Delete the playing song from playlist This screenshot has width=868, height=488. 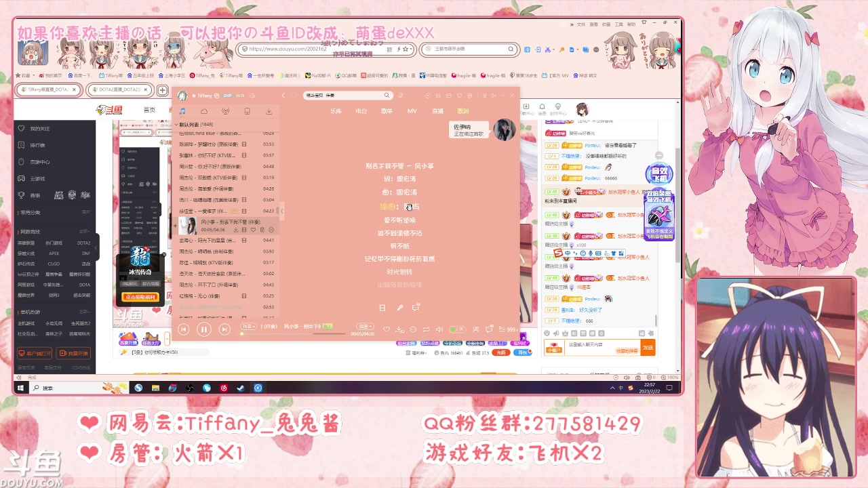pyautogui.click(x=262, y=230)
